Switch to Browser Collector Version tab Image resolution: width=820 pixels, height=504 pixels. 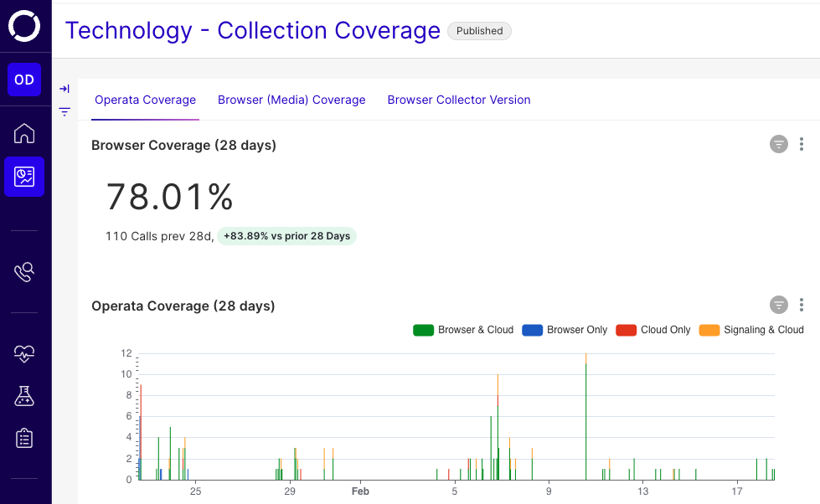pos(459,100)
